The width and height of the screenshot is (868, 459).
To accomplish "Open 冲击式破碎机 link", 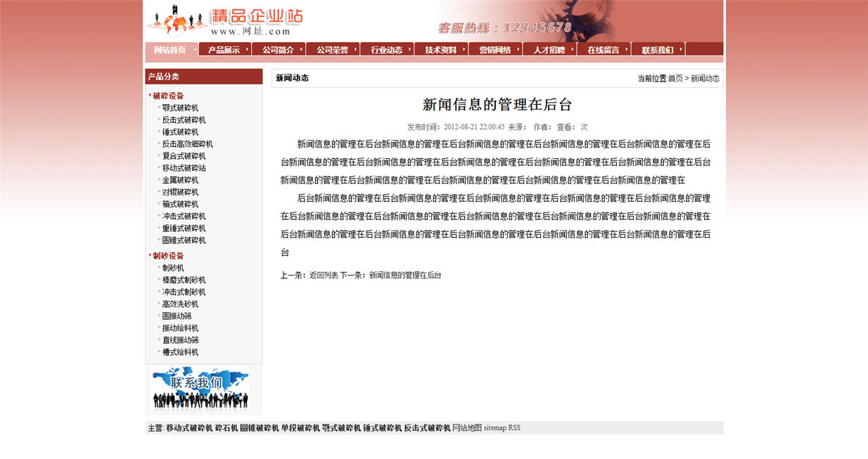I will [x=184, y=216].
